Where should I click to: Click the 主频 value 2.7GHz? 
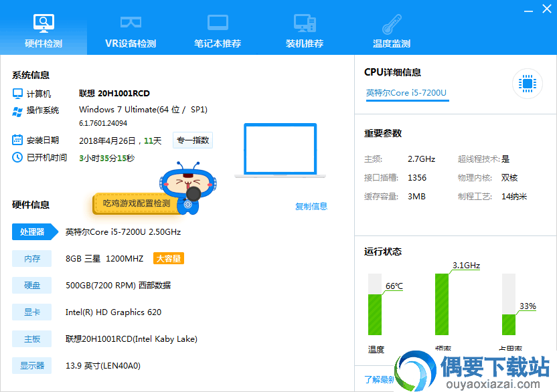(x=421, y=159)
